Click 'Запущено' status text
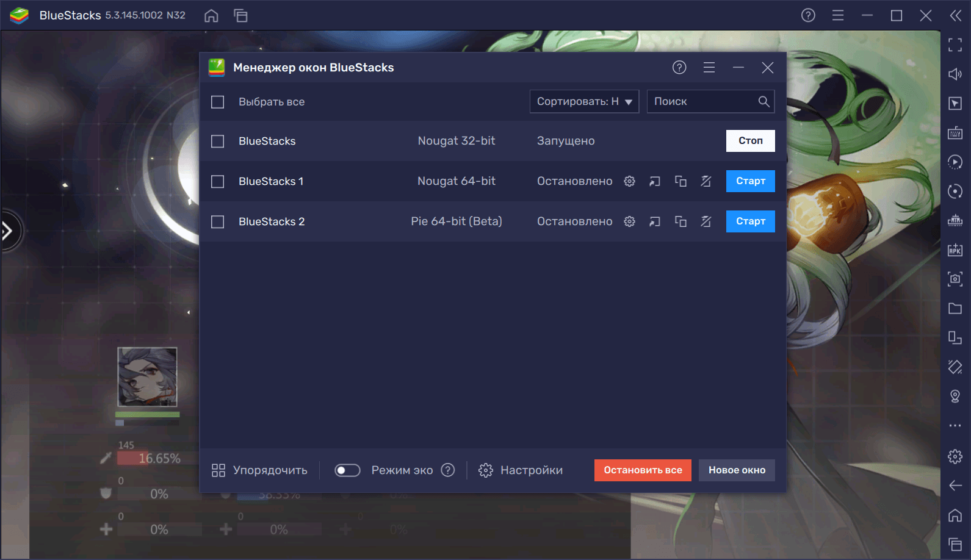This screenshot has height=560, width=971. point(566,141)
